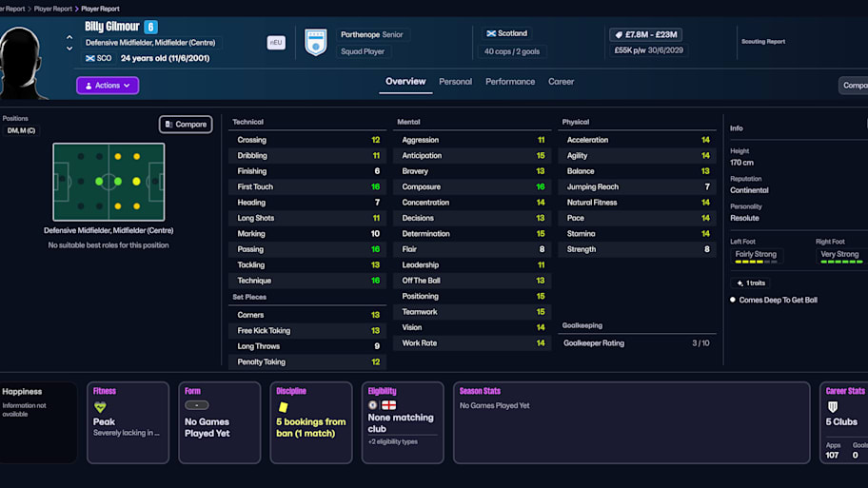Open the Career tab

point(561,82)
